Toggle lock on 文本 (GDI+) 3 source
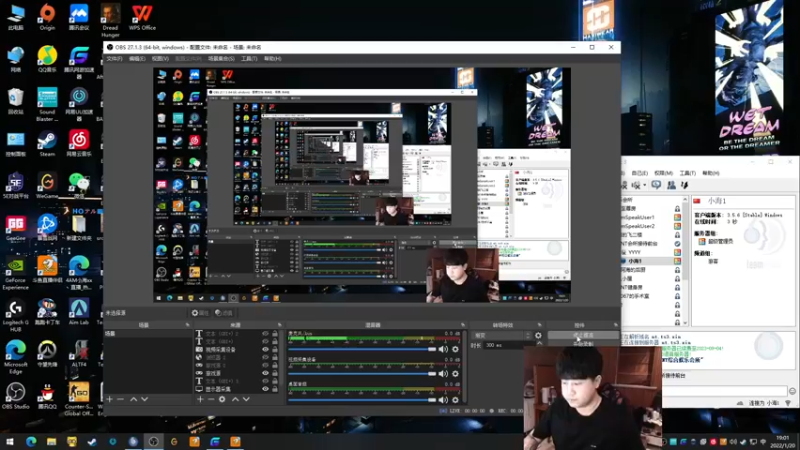The width and height of the screenshot is (800, 450). pyautogui.click(x=275, y=381)
